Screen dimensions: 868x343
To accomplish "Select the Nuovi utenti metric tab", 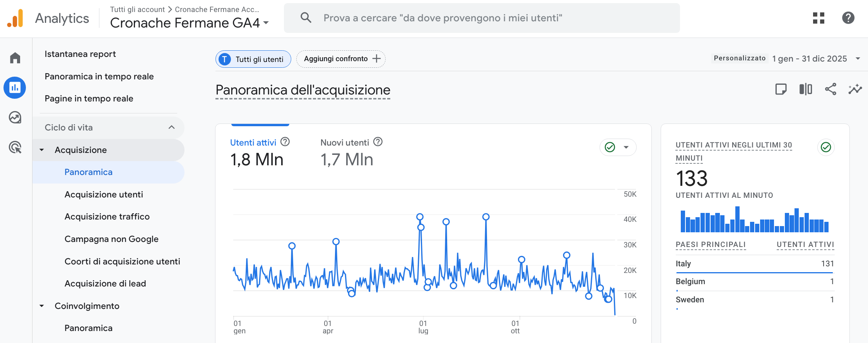I will click(x=345, y=142).
